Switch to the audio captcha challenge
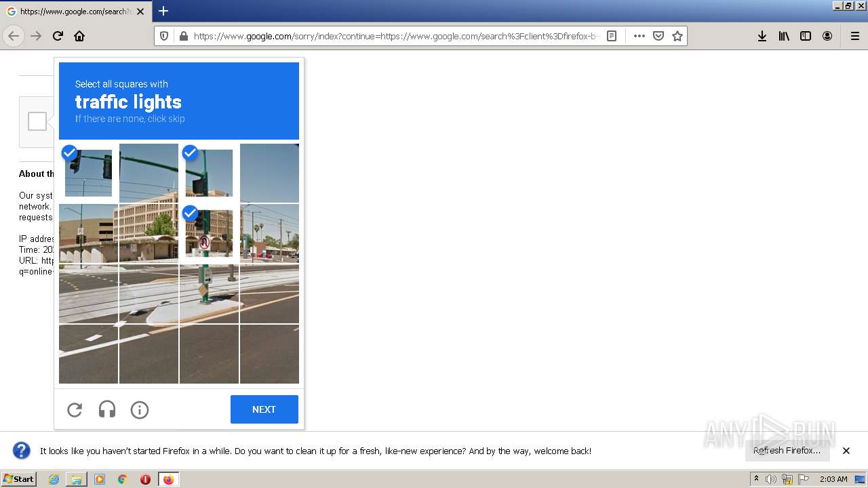868x488 pixels. pos(107,409)
